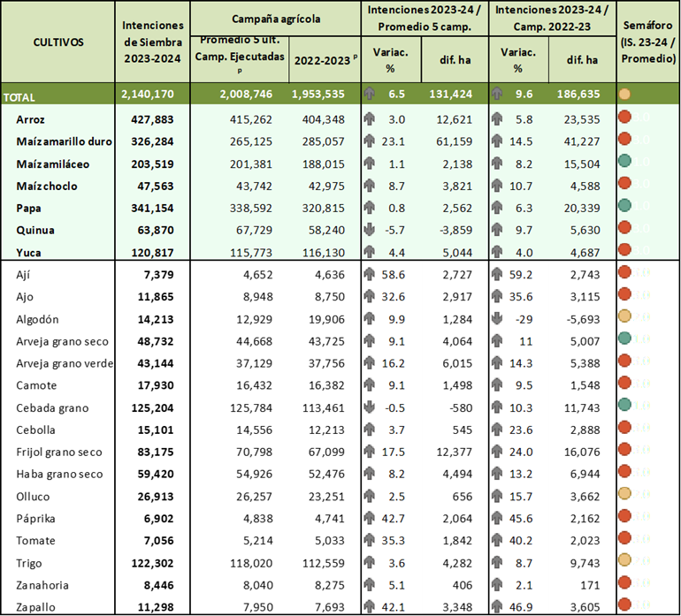Select the up arrow beside 58.6
This screenshot has width=681, height=616.
point(370,273)
